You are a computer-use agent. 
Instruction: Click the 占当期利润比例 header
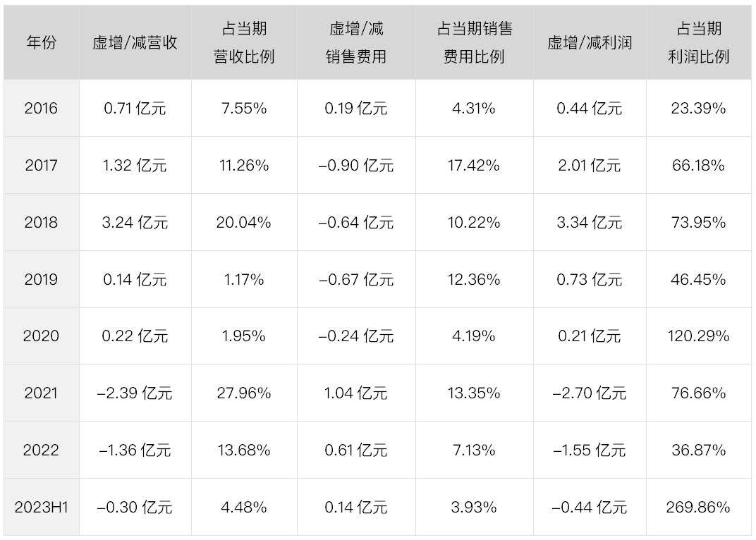(x=699, y=42)
